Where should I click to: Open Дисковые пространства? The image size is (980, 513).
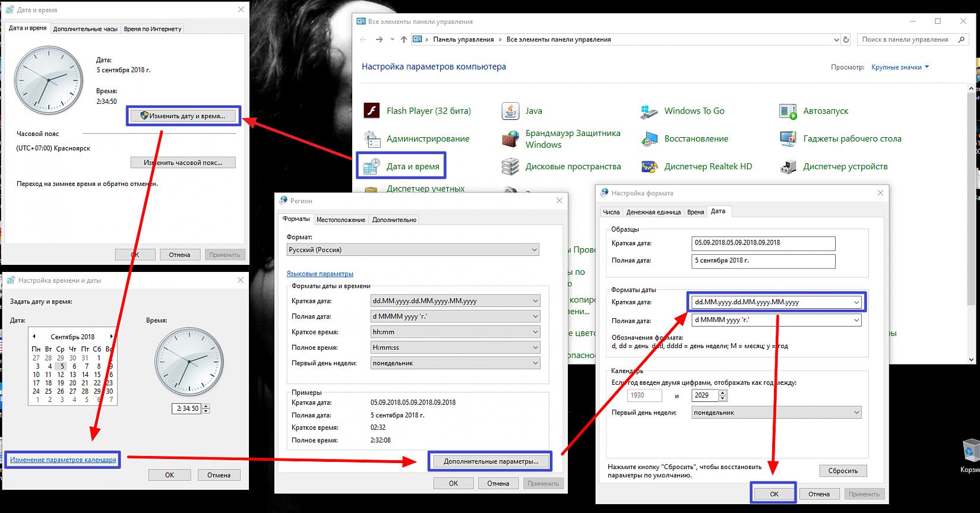tap(562, 167)
